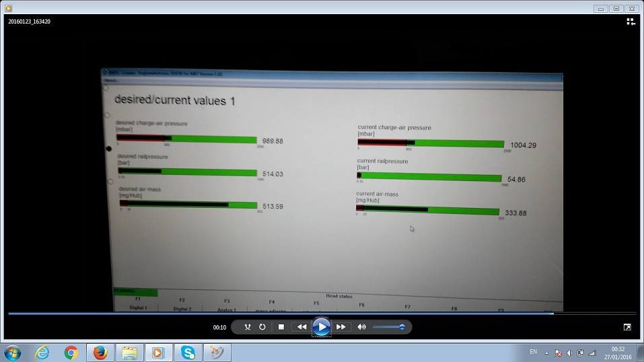644x362 pixels.
Task: Click the Play button in player controls
Action: tap(322, 327)
